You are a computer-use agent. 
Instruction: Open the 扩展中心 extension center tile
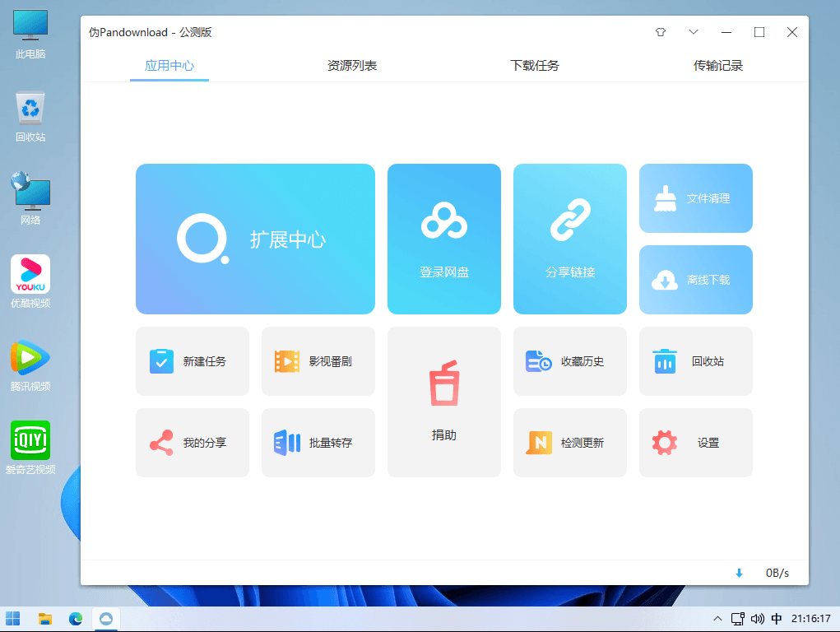pos(255,239)
